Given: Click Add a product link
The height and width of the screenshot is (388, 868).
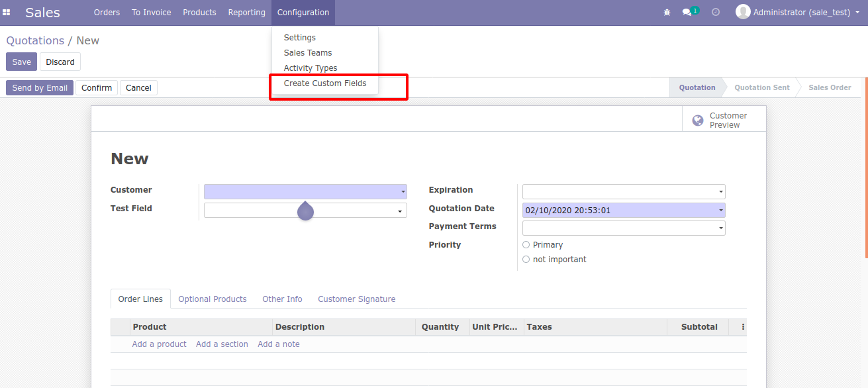Looking at the screenshot, I should [159, 344].
